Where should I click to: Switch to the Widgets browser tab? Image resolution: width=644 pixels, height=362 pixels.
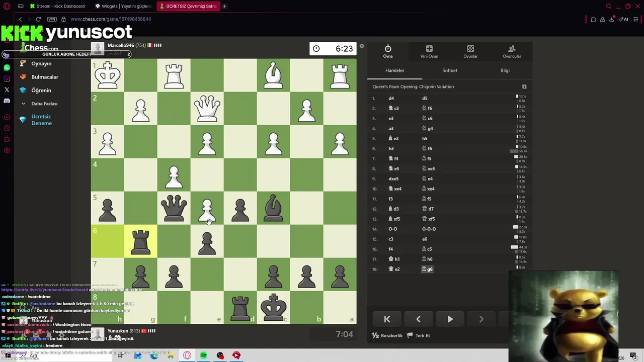123,6
